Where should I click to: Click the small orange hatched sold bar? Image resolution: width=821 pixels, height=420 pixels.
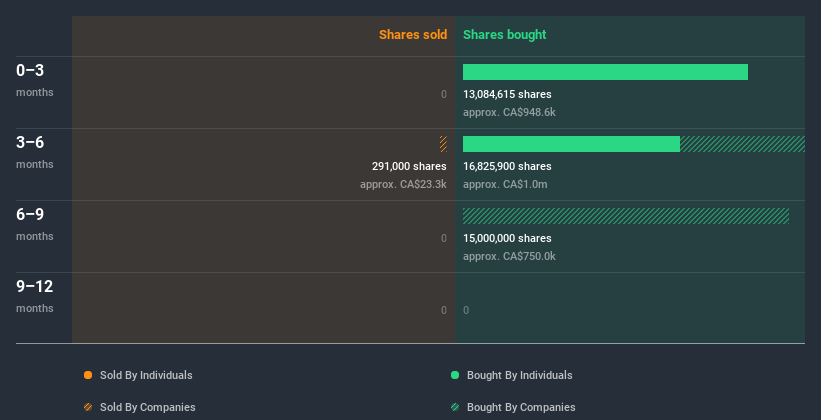[x=443, y=144]
